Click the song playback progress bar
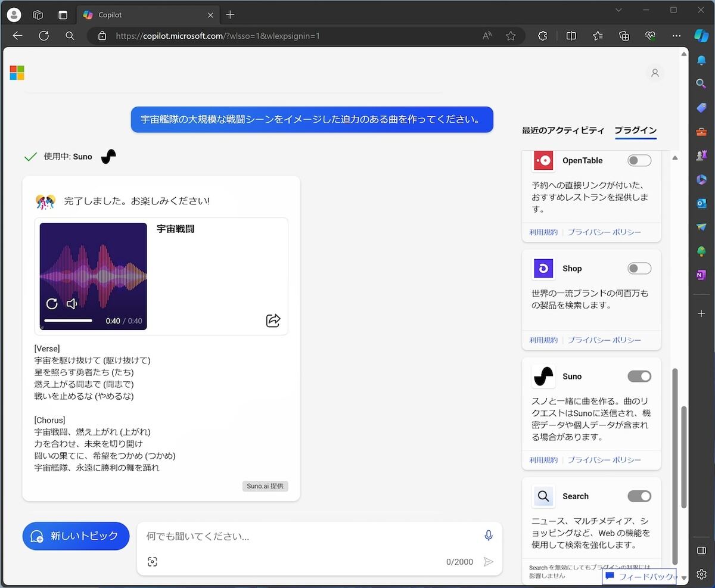Screen dimensions: 715x588 tap(69, 321)
